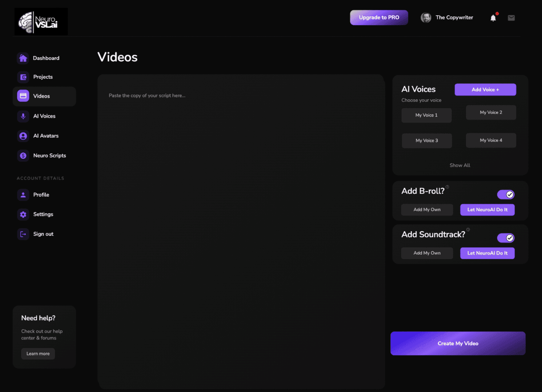The height and width of the screenshot is (392, 542).
Task: Click Add My Own for Soundtrack
Action: coord(427,253)
